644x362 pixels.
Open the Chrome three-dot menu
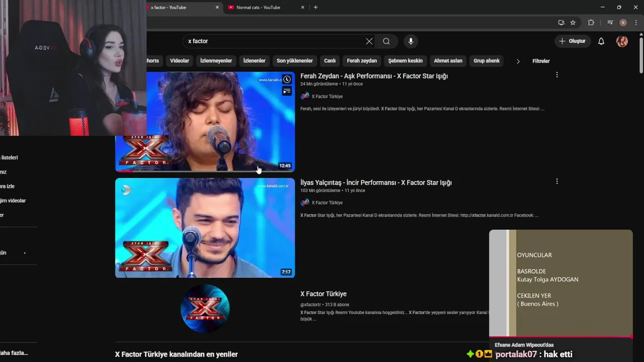(x=636, y=23)
